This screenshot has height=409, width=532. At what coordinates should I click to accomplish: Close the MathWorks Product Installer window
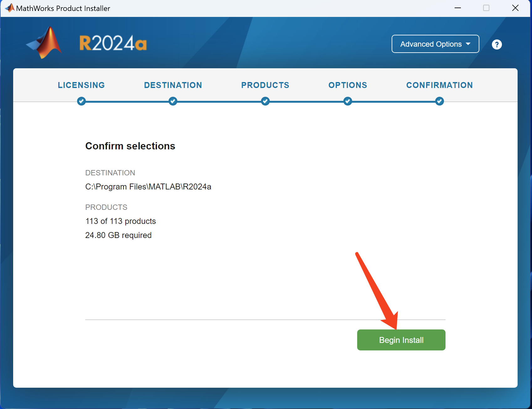[x=515, y=8]
